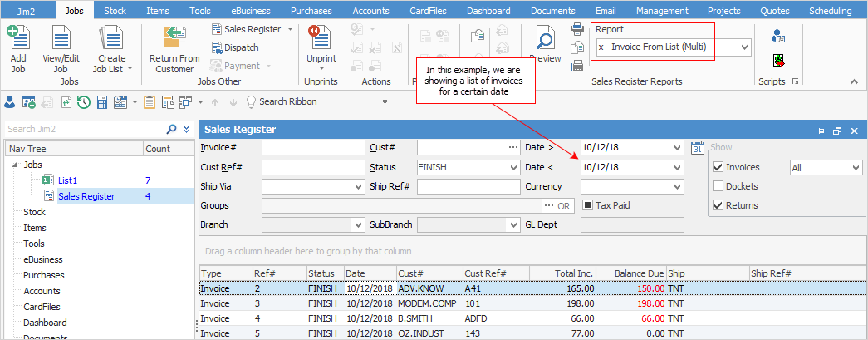Expand the nav tree chevrons next to search
This screenshot has width=868, height=340.
click(187, 129)
